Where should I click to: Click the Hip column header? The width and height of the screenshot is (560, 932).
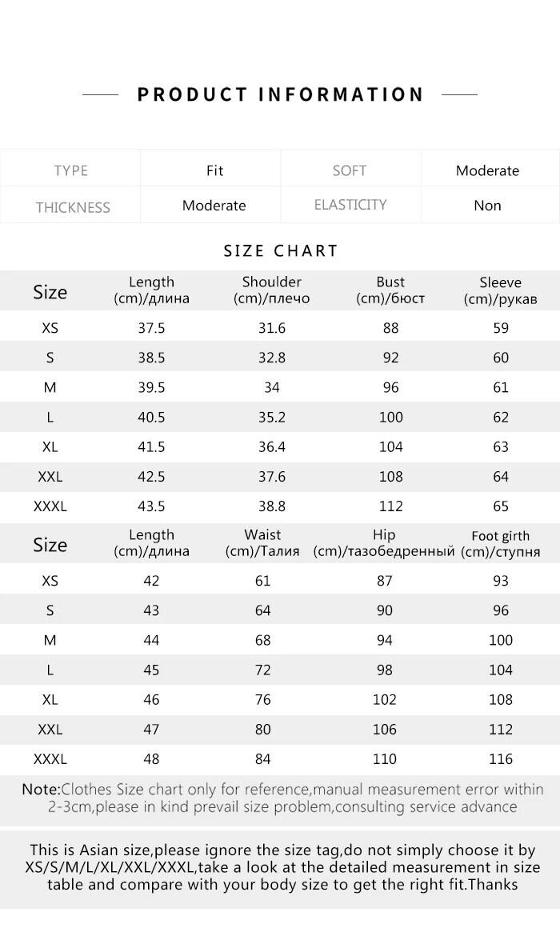[x=384, y=542]
